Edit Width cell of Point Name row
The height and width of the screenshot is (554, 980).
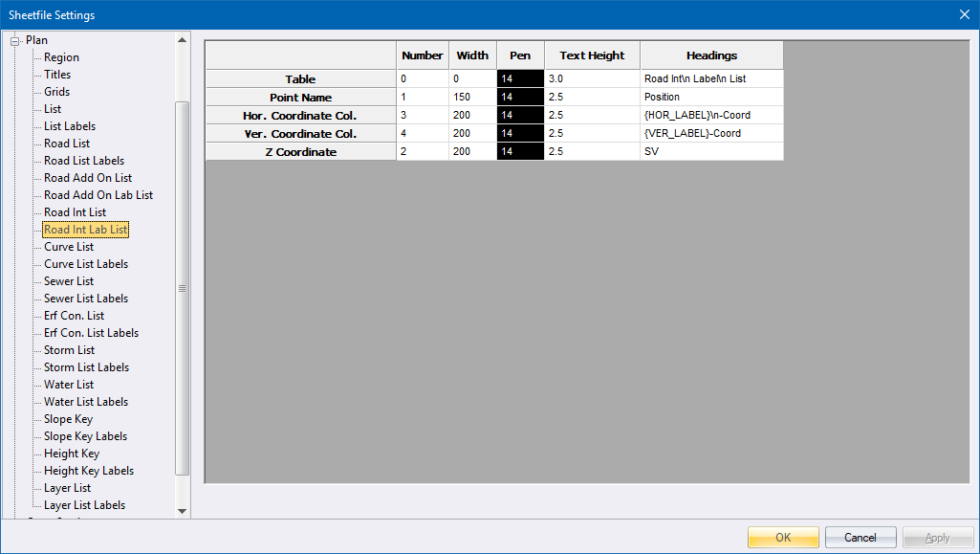[x=472, y=98]
